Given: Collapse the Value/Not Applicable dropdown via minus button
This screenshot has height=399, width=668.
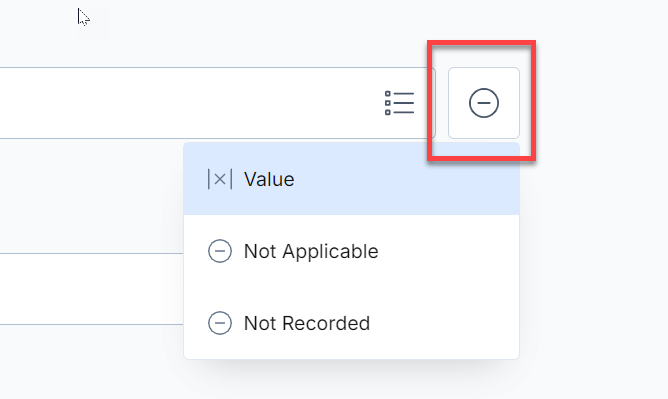Looking at the screenshot, I should click(x=484, y=103).
